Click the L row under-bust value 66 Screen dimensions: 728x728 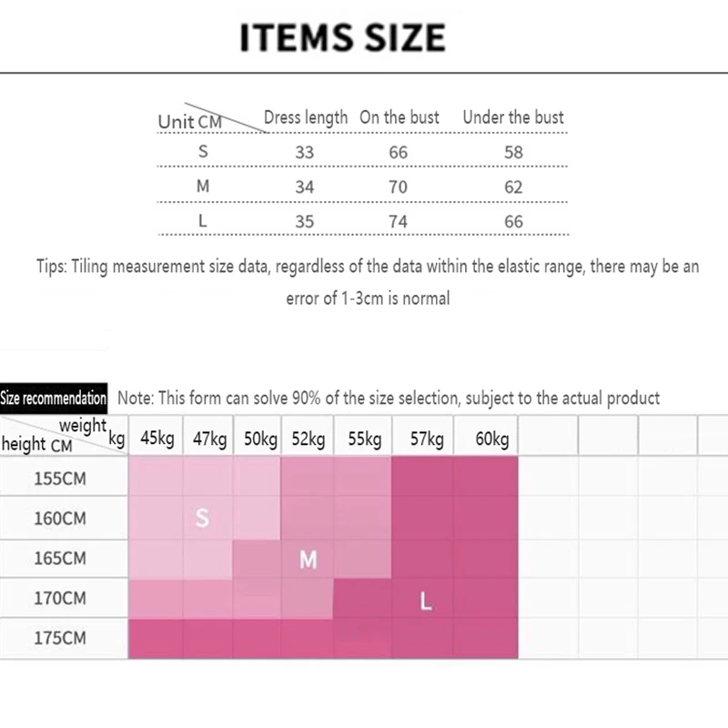point(513,221)
